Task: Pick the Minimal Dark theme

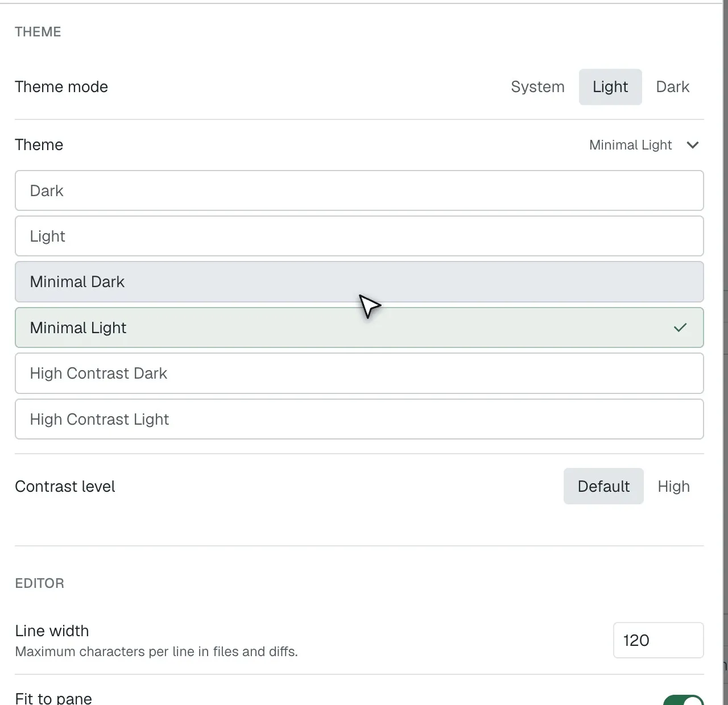Action: [x=359, y=282]
